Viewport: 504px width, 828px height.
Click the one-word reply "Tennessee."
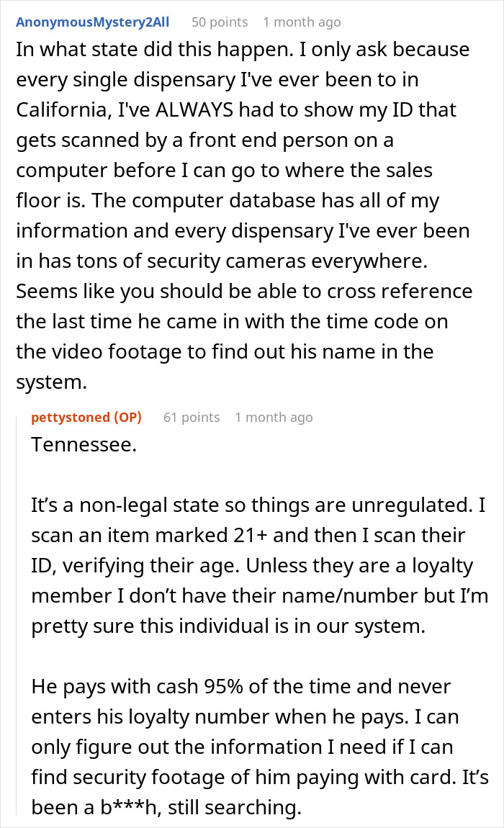point(84,445)
